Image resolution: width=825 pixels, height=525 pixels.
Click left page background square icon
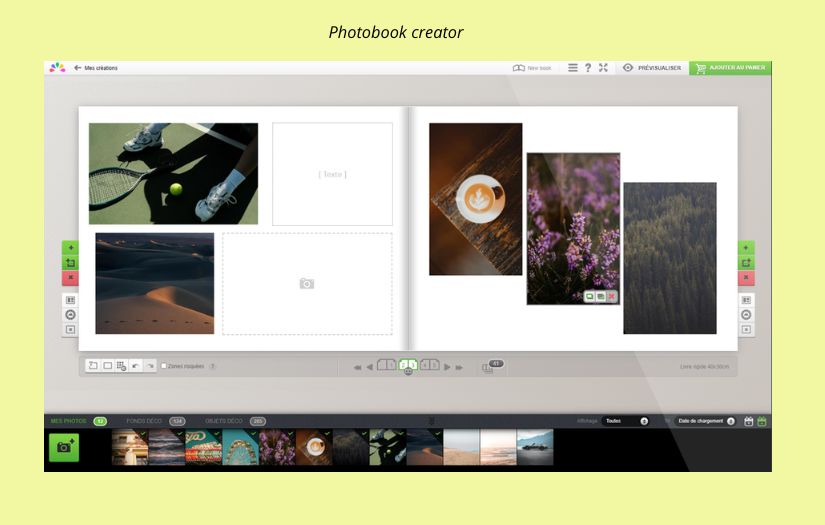tap(71, 329)
